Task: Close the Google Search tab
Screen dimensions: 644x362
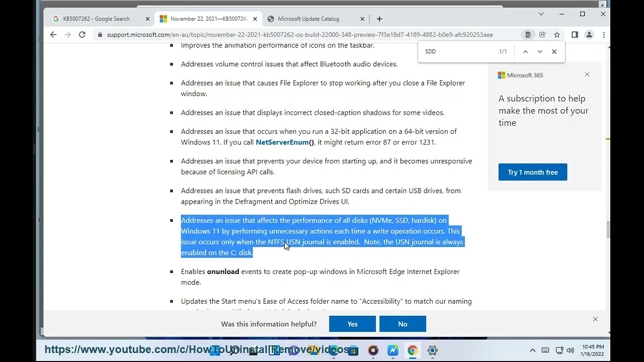Action: click(147, 19)
